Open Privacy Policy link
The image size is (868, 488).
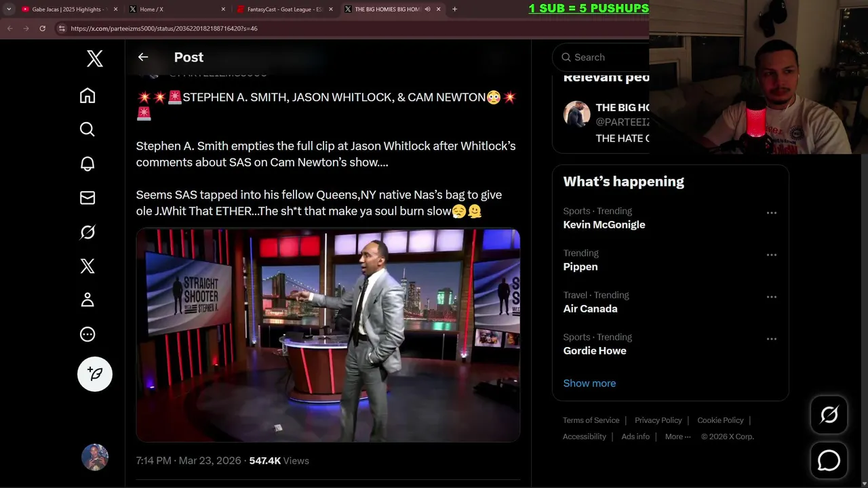point(658,420)
